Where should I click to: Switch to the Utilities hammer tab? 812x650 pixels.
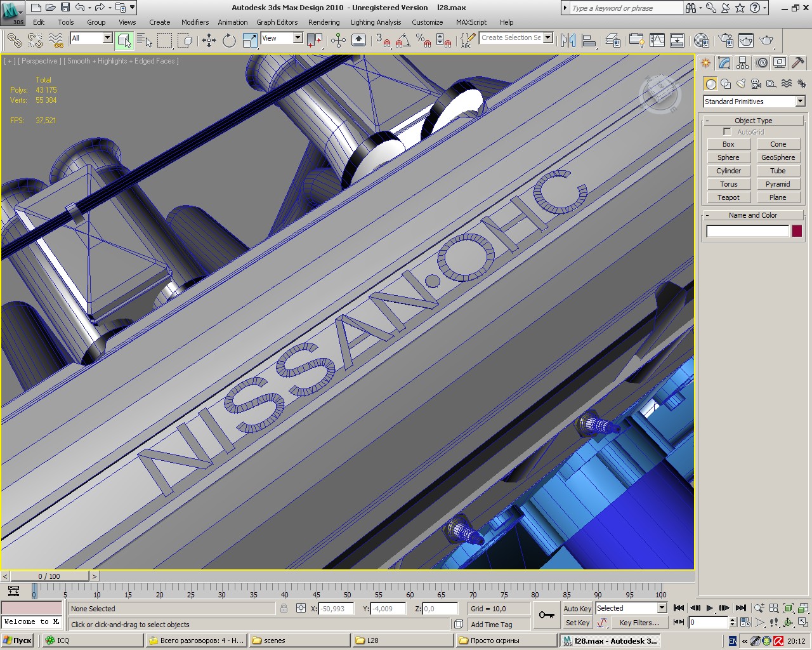(798, 63)
